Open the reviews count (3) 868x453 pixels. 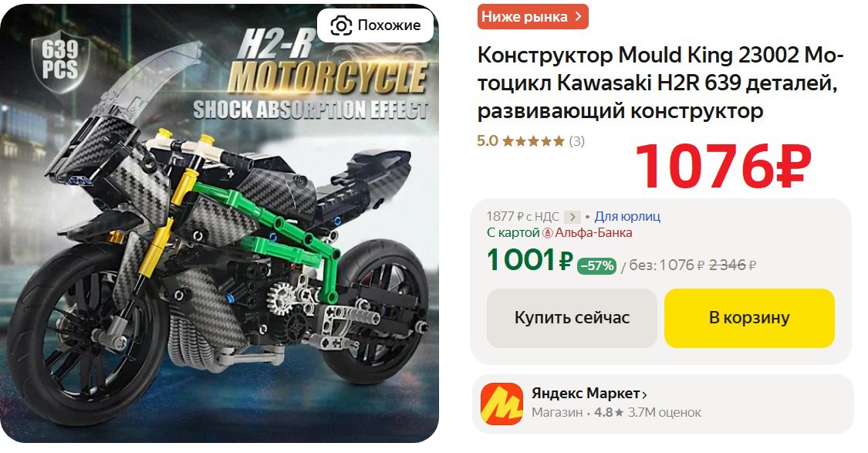tap(577, 141)
